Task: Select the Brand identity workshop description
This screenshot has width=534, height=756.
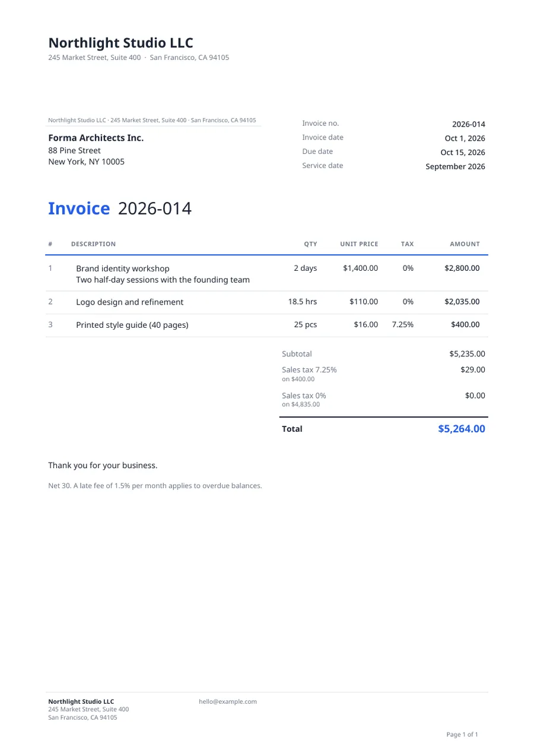Action: tap(123, 268)
